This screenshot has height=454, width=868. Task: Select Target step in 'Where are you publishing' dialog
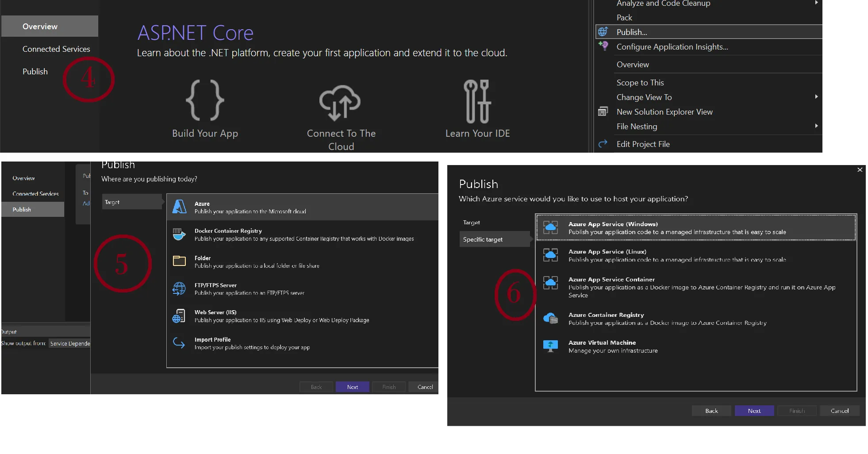point(132,202)
